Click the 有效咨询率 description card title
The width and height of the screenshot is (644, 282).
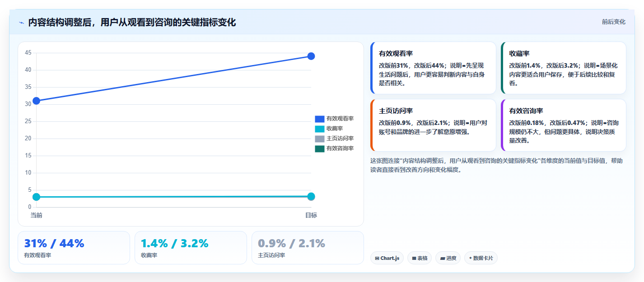pyautogui.click(x=526, y=111)
